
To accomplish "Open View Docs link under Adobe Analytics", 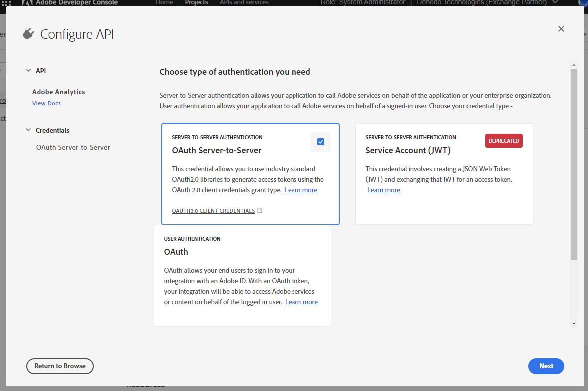I will pyautogui.click(x=46, y=103).
